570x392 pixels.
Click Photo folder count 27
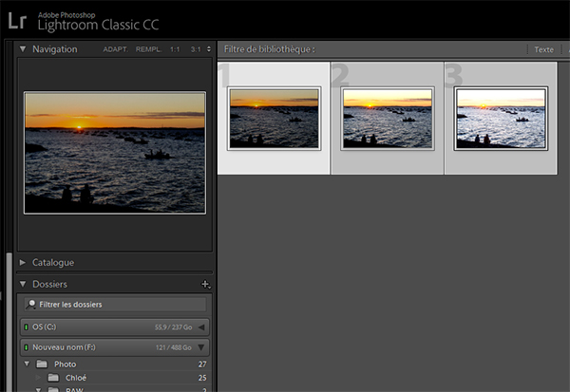pyautogui.click(x=202, y=364)
